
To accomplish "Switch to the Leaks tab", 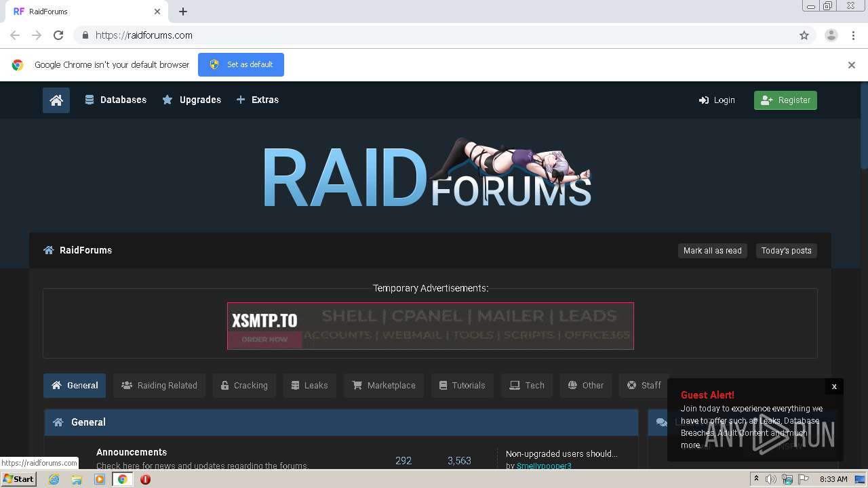I will (x=310, y=385).
